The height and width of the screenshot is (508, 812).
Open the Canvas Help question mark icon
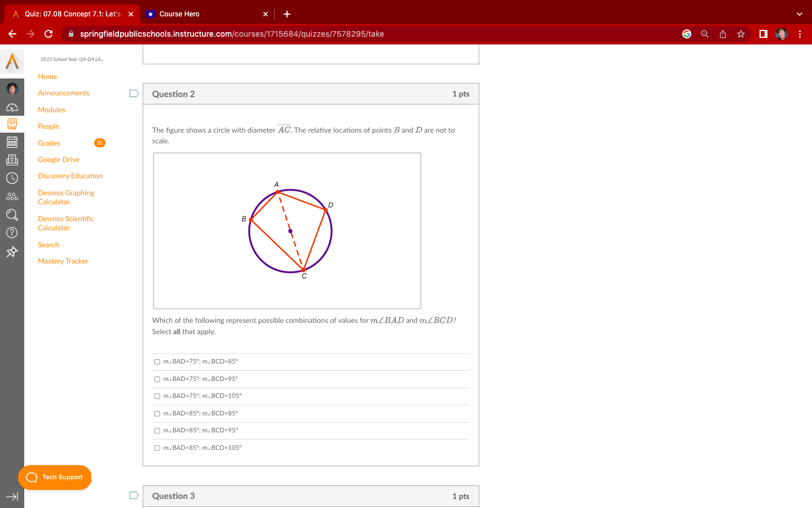click(x=12, y=233)
